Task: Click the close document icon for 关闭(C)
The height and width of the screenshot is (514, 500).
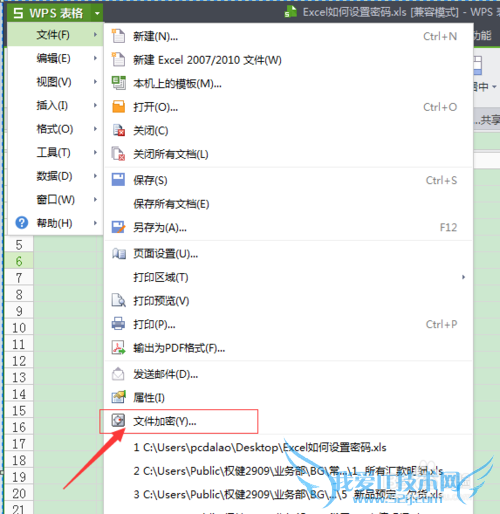Action: (119, 130)
